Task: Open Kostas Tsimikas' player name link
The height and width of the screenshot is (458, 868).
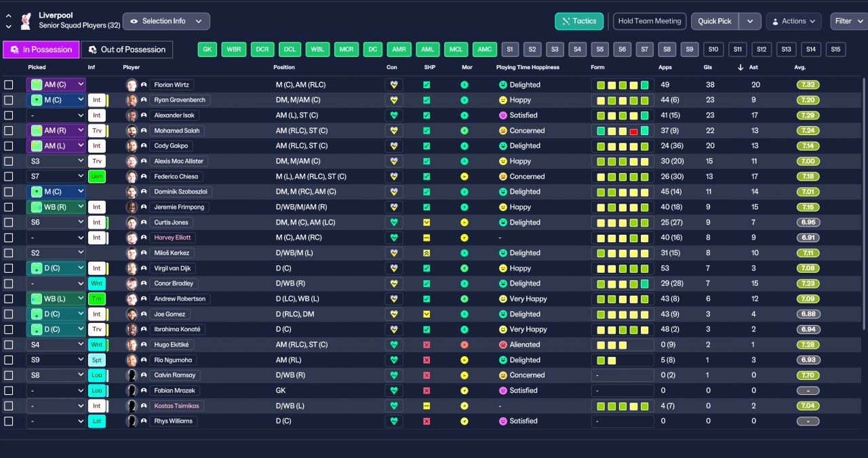Action: pos(176,406)
